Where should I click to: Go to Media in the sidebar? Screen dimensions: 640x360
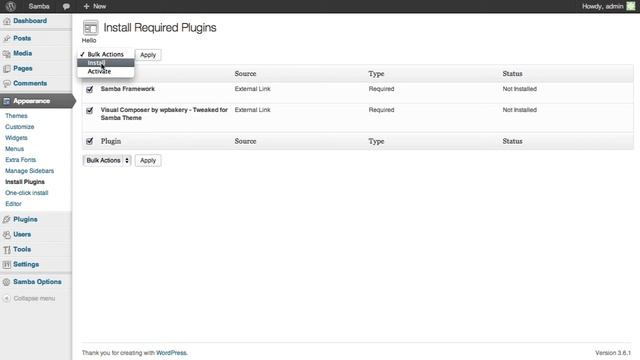click(x=22, y=53)
